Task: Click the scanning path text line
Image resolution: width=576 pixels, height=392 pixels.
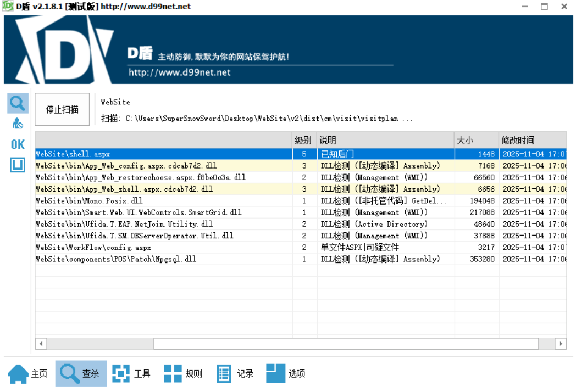Action: point(257,119)
